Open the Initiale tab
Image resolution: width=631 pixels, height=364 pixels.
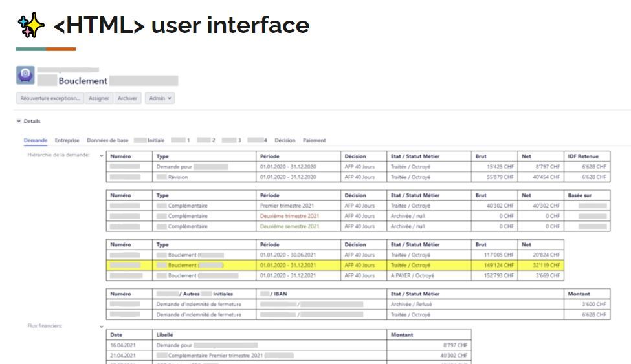coord(149,140)
